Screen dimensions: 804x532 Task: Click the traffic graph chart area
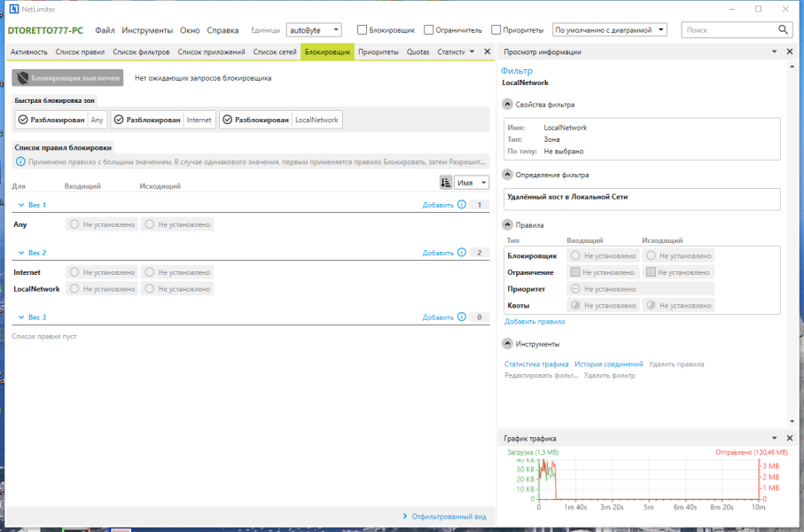point(648,479)
